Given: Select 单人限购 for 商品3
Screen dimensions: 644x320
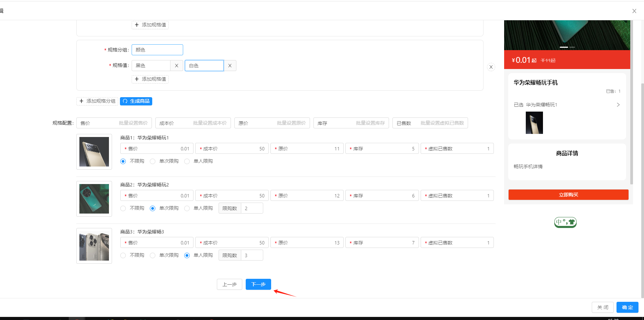Looking at the screenshot, I should tap(187, 255).
